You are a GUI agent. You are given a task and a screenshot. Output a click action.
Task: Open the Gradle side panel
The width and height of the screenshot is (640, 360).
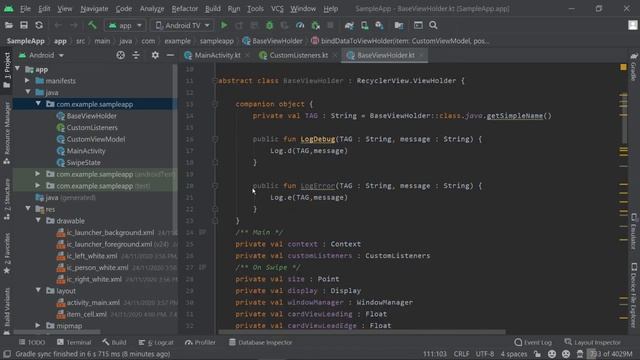pos(633,67)
